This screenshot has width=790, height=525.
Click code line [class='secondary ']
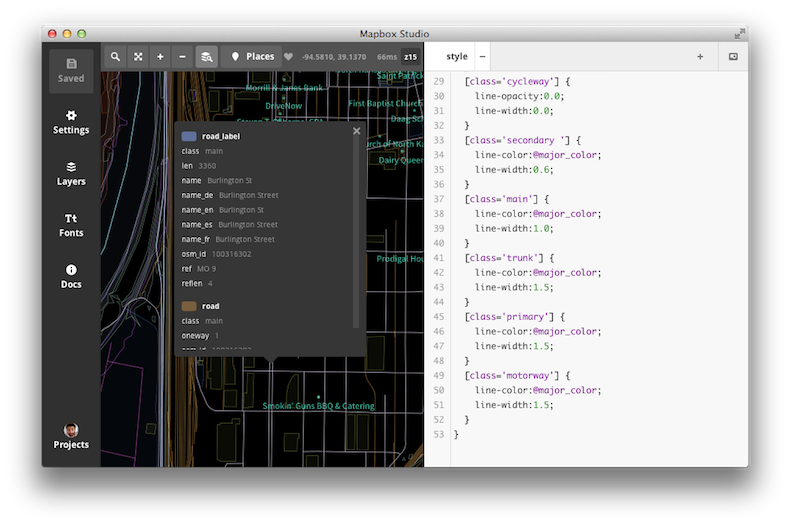[x=522, y=140]
